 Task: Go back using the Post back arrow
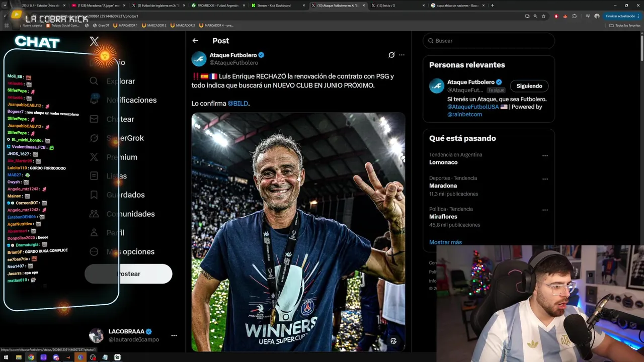[x=195, y=41]
